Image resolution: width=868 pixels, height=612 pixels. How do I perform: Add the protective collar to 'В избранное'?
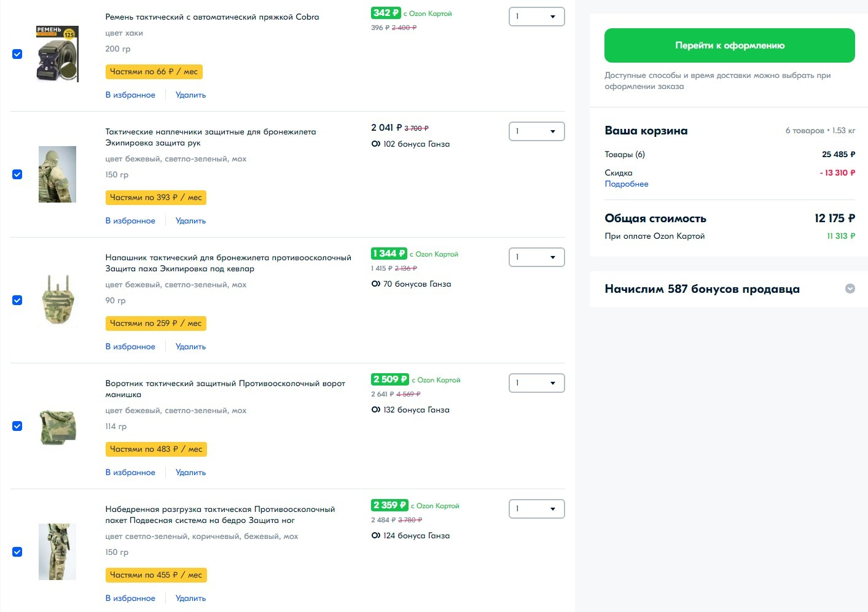coord(130,473)
